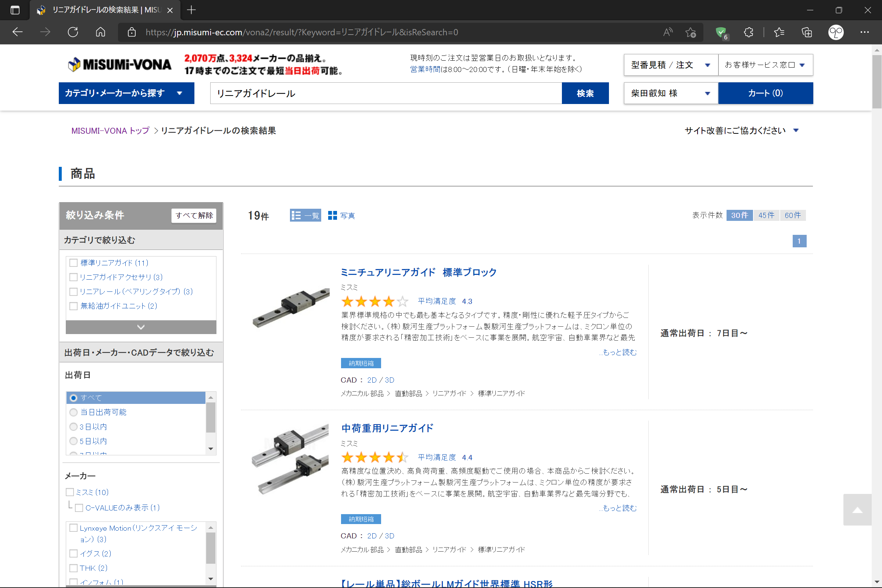Open the カート (0) cart button
Screen dimensions: 882x588
[766, 93]
